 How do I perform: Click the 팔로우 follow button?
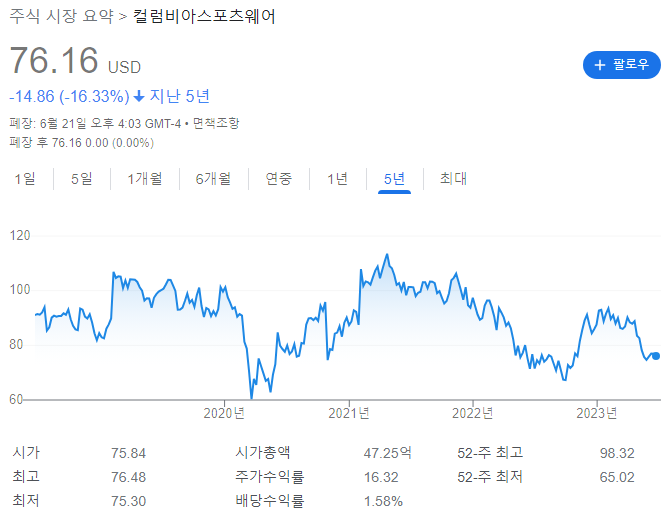click(621, 65)
